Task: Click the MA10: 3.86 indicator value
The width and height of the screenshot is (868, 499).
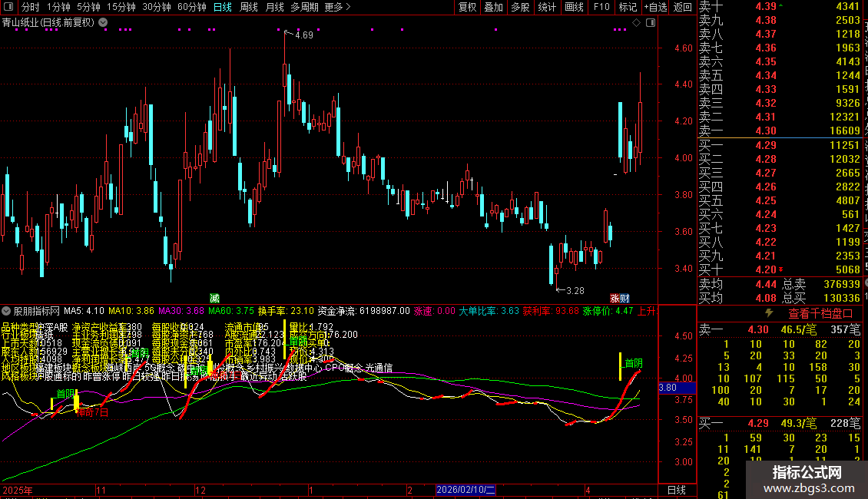Action: (x=131, y=311)
